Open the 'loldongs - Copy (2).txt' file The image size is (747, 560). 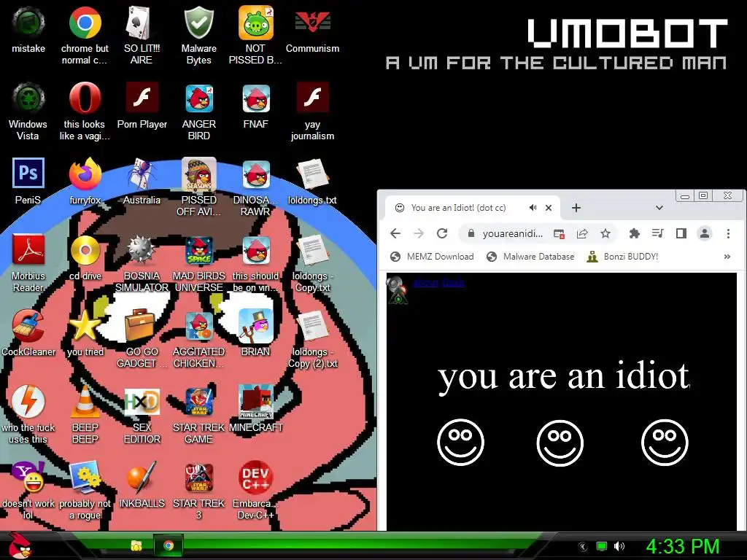312,326
